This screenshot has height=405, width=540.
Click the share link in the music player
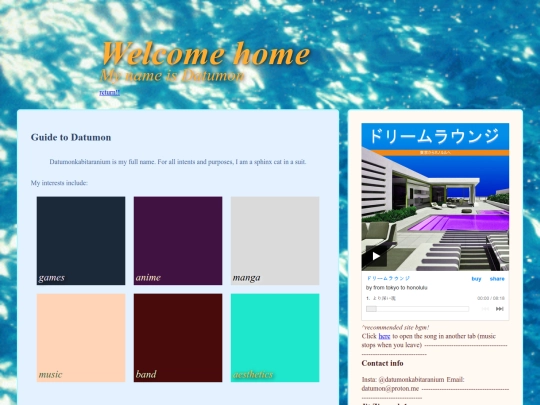click(497, 279)
